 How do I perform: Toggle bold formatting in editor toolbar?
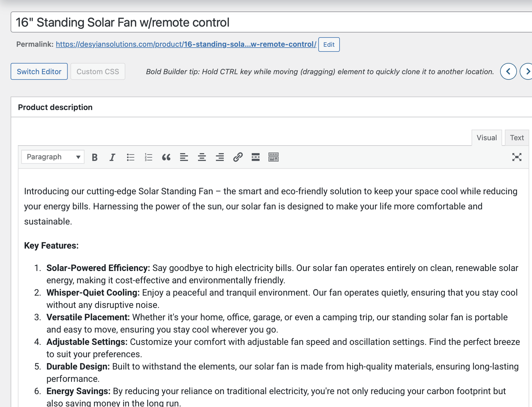pyautogui.click(x=95, y=157)
